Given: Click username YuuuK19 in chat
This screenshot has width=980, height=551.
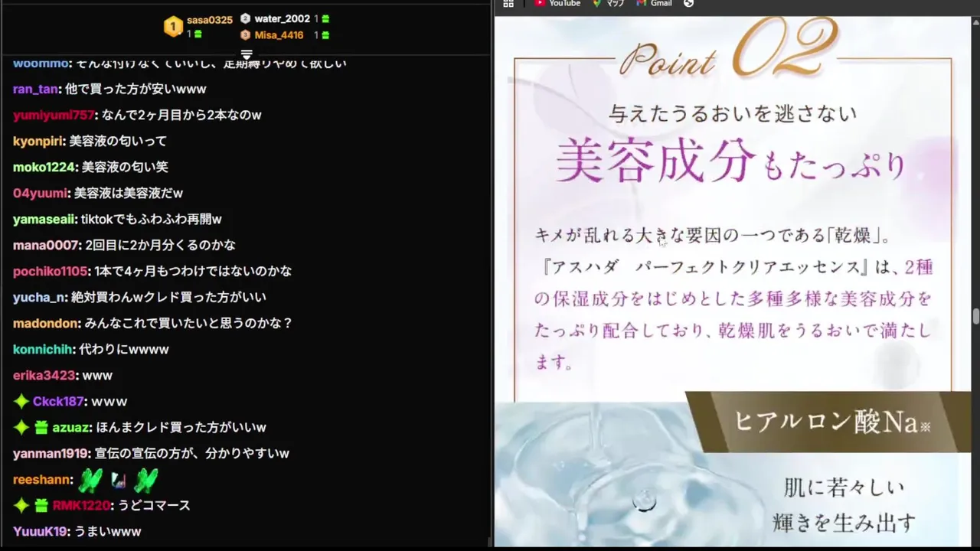Looking at the screenshot, I should [41, 531].
